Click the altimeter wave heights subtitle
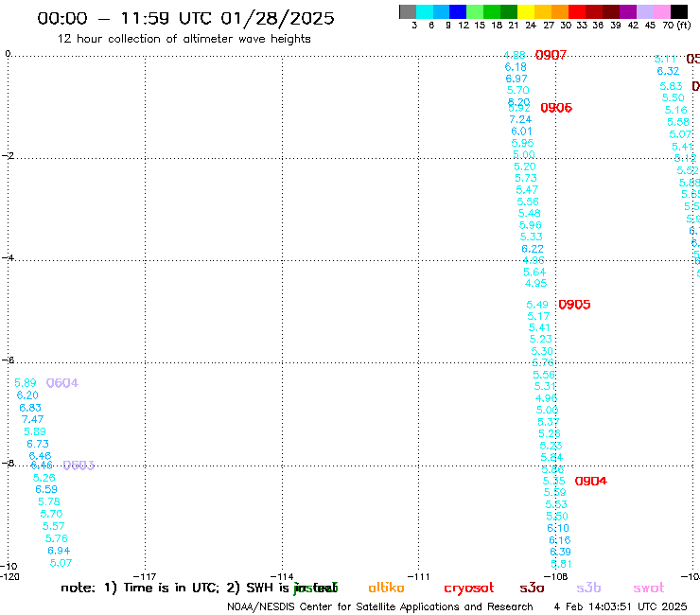This screenshot has height=615, width=700. pyautogui.click(x=184, y=39)
